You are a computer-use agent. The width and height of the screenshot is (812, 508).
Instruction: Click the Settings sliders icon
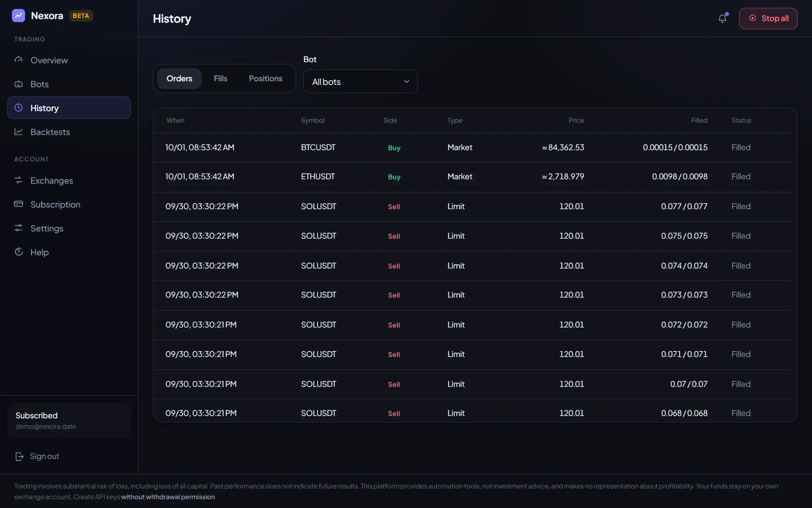[19, 228]
